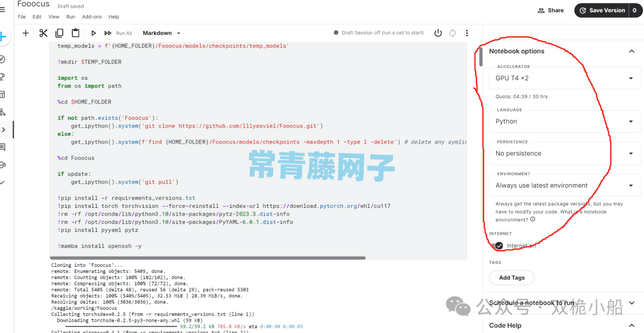Open Competitions trophy in sidebar
The width and height of the screenshot is (644, 333).
click(2, 77)
